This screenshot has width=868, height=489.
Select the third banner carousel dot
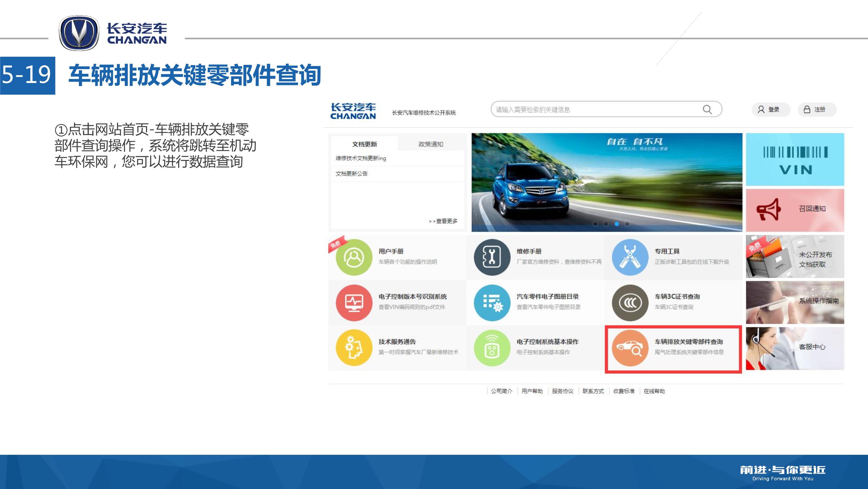tap(617, 224)
